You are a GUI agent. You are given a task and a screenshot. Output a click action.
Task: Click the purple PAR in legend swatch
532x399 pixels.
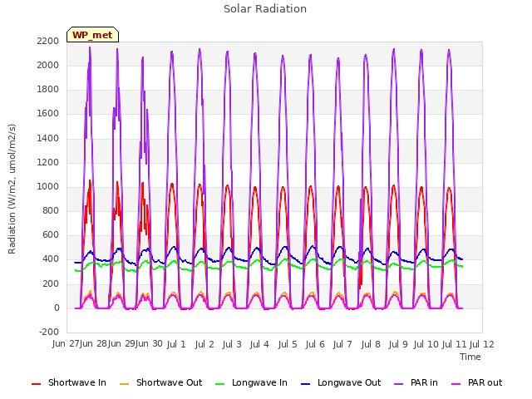(x=399, y=384)
